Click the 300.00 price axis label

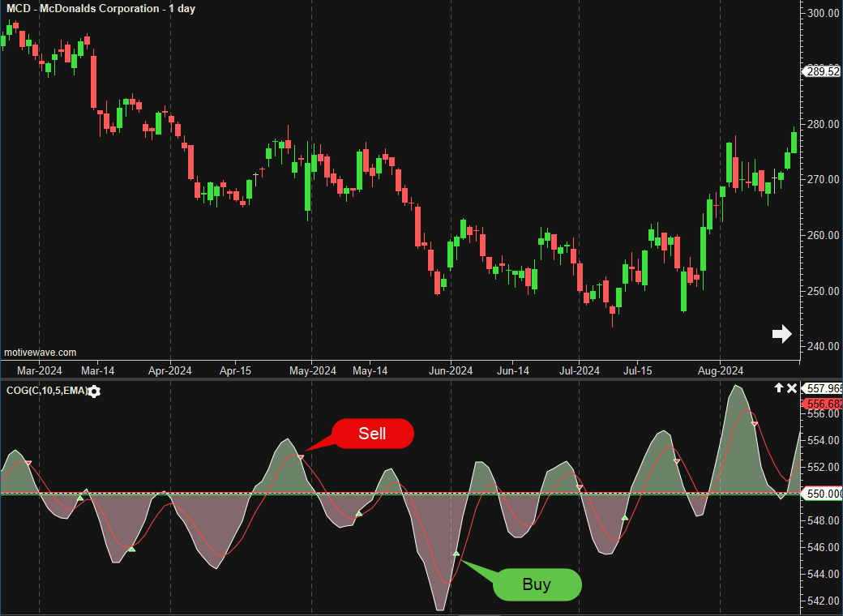[x=824, y=13]
